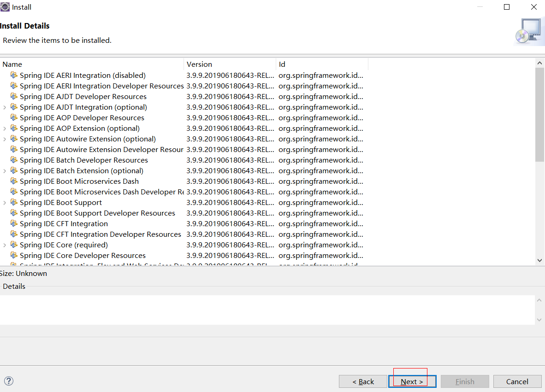This screenshot has width=545, height=392.
Task: Open the help question mark icon
Action: click(x=9, y=381)
